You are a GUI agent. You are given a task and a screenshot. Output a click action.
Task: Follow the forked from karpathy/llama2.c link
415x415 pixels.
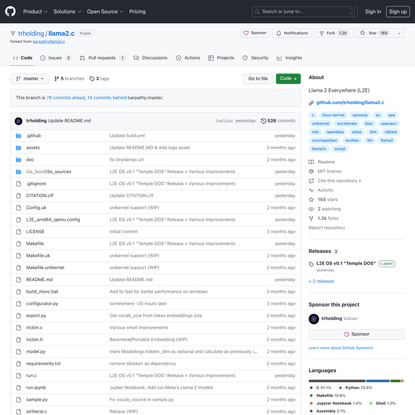49,42
